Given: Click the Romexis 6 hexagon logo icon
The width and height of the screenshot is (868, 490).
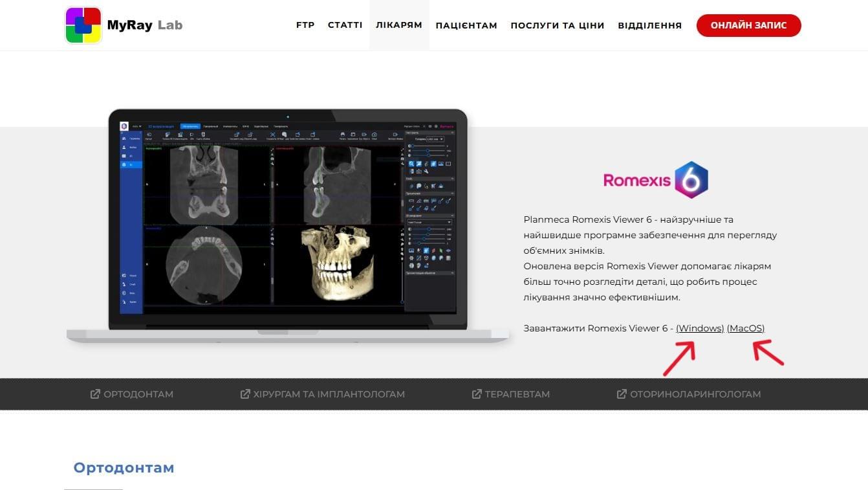Looking at the screenshot, I should 691,180.
